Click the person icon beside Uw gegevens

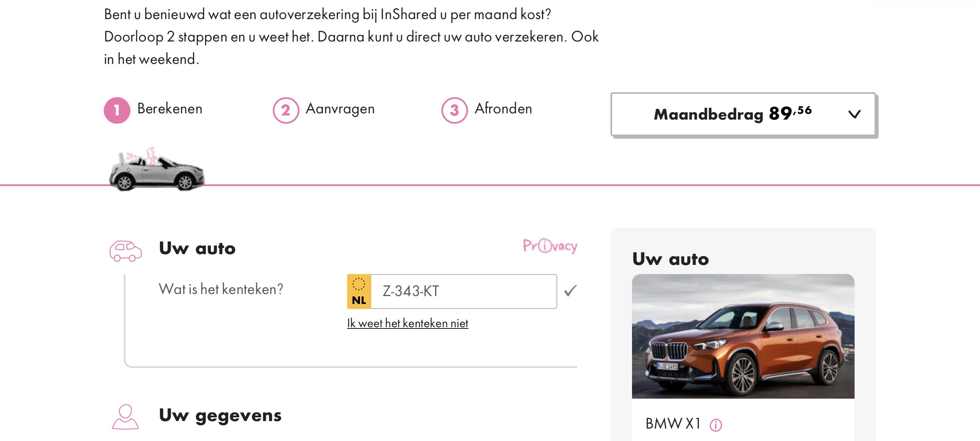click(125, 416)
